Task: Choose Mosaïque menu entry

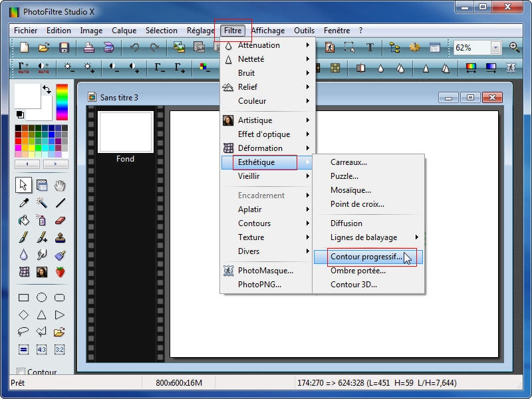Action: 368,190
